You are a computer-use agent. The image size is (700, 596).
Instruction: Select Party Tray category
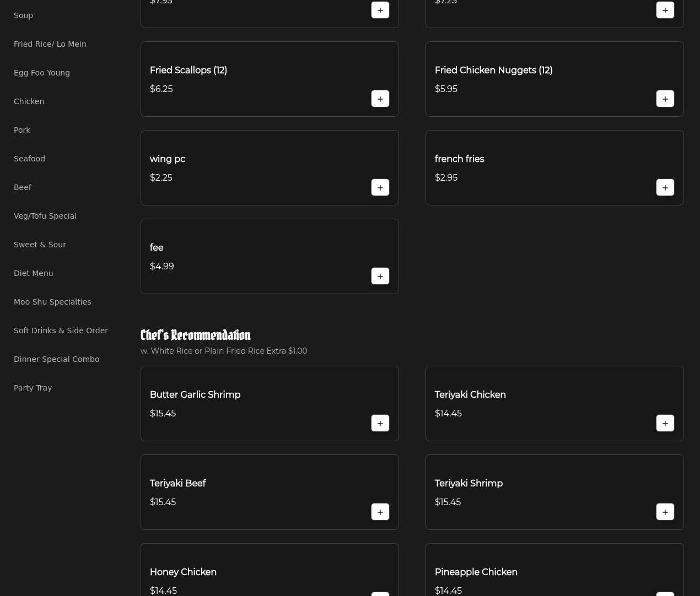click(33, 388)
